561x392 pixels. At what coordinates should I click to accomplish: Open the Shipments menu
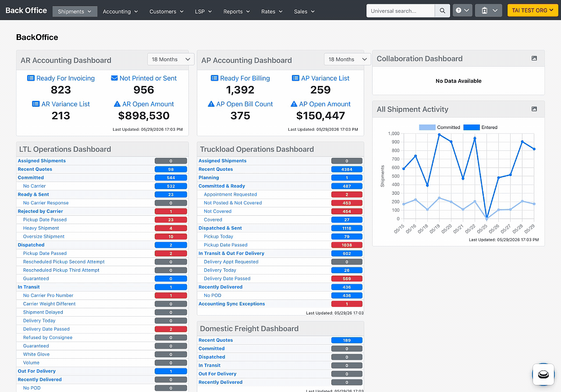pos(75,11)
